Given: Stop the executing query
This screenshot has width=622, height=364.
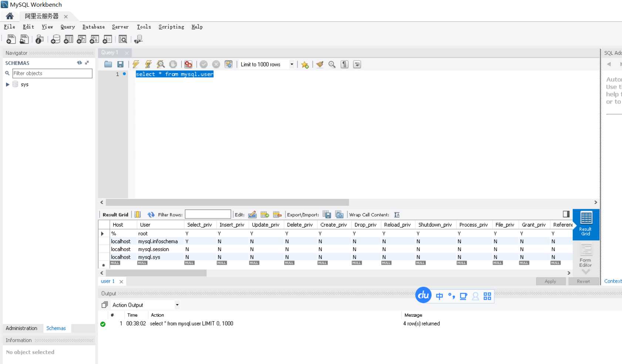Looking at the screenshot, I should click(173, 64).
